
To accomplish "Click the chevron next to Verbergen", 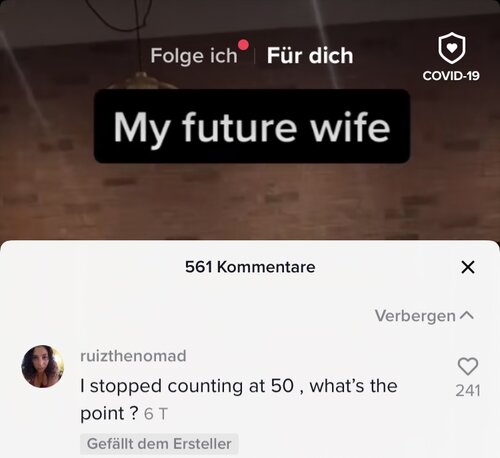I will [467, 315].
